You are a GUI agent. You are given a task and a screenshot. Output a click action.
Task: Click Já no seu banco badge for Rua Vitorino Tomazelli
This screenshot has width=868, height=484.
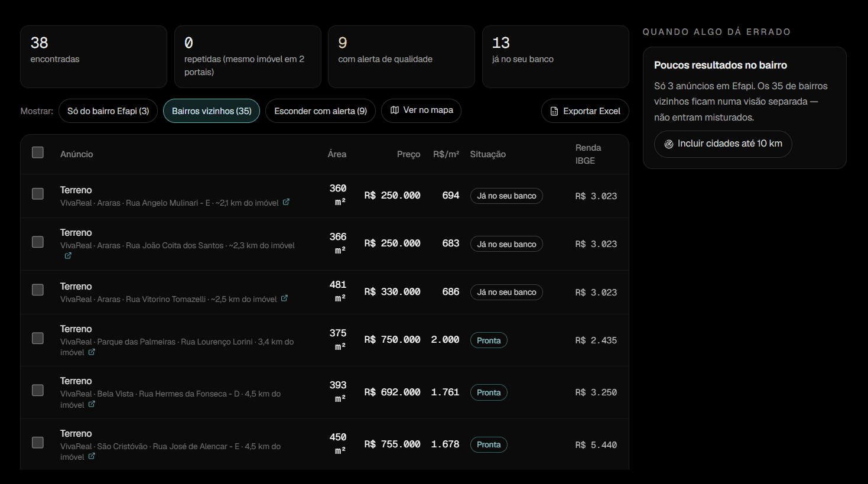[506, 293]
